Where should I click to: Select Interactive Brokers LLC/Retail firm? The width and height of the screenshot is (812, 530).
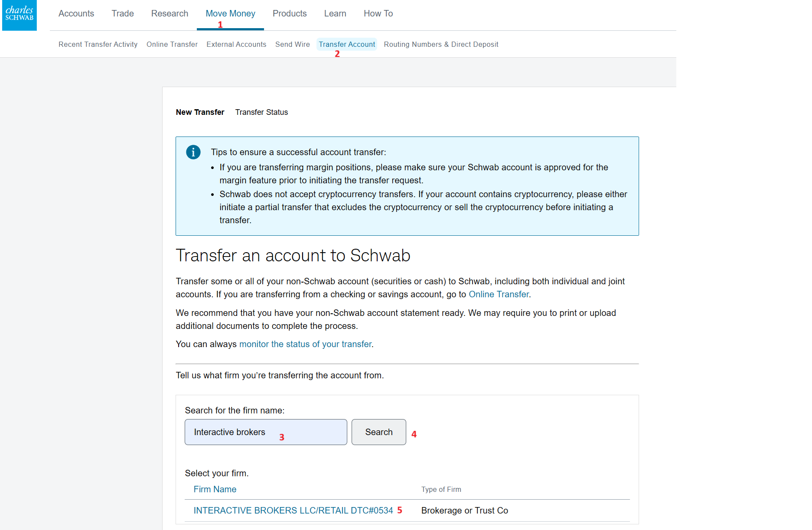click(x=293, y=510)
